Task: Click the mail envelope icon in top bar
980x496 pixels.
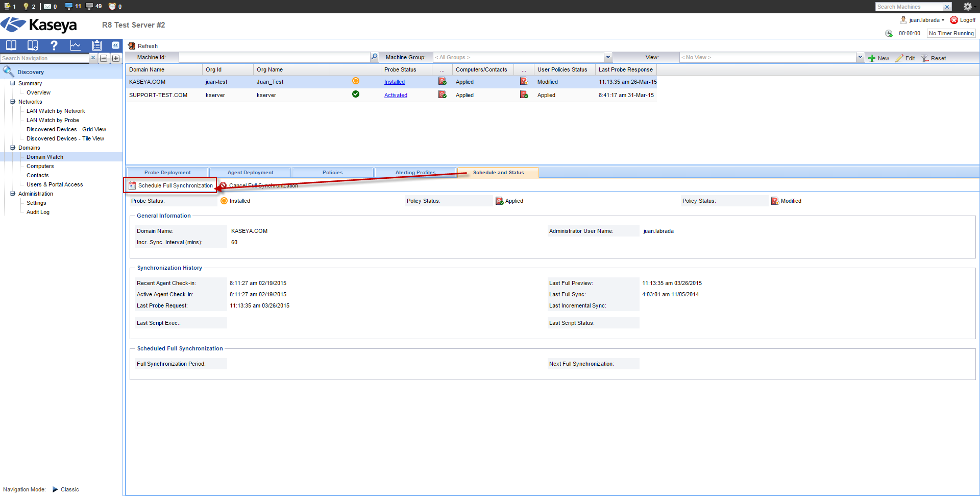Action: [x=47, y=6]
